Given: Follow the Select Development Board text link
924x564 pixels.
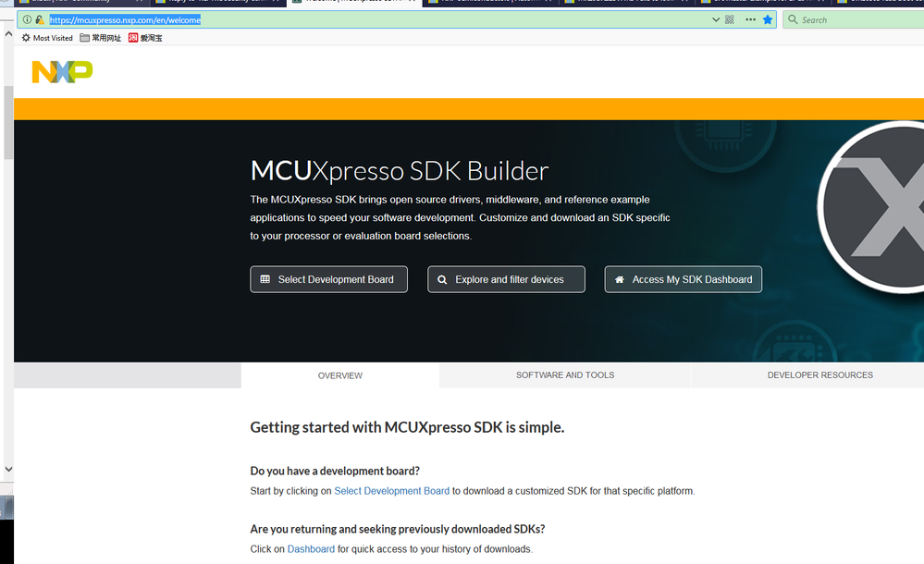Looking at the screenshot, I should point(392,491).
